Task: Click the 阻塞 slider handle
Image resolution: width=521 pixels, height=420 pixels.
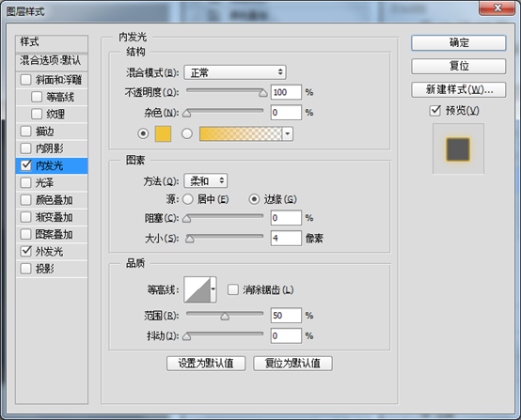Action: point(187,219)
